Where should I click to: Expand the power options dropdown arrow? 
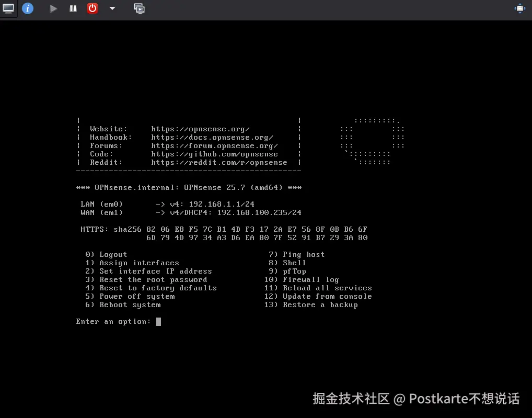pos(112,8)
